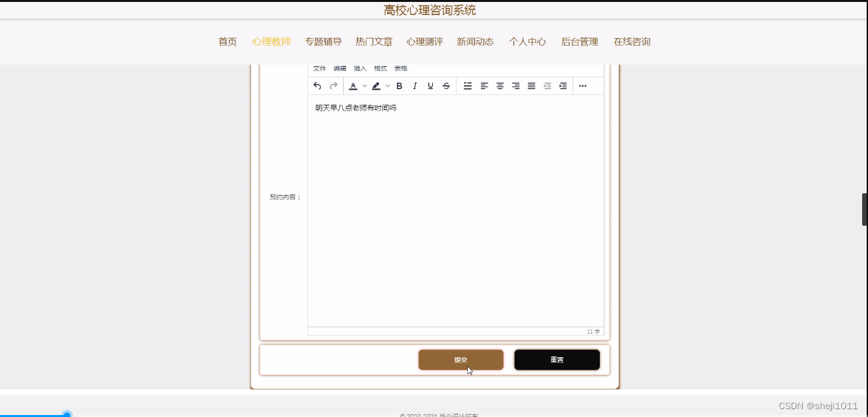Open the 表格 editor menu

[x=401, y=68]
